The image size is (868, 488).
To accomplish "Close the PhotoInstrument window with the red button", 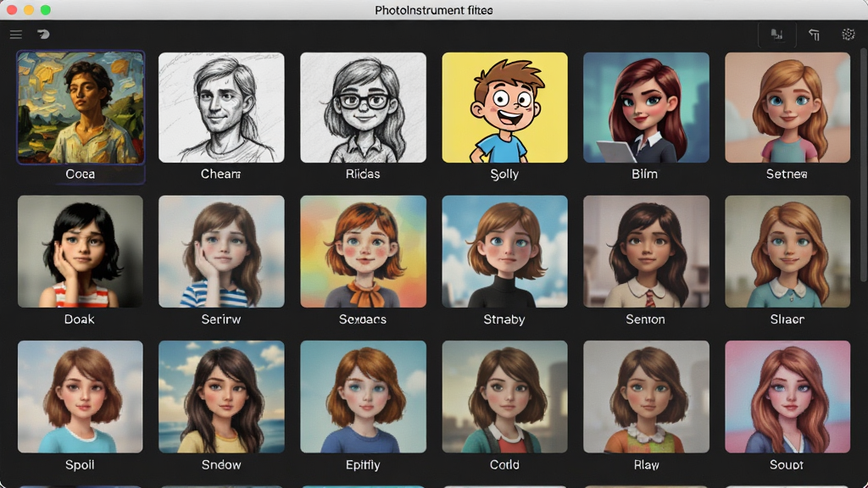I will coord(12,10).
